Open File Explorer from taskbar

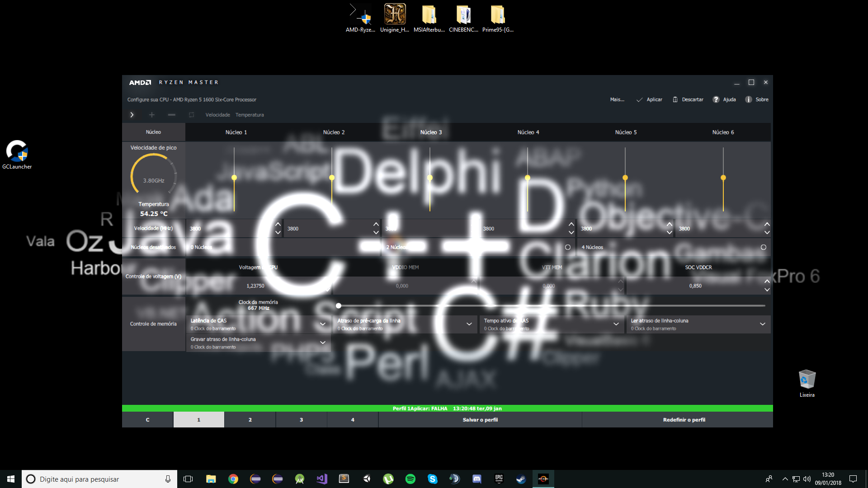point(211,479)
